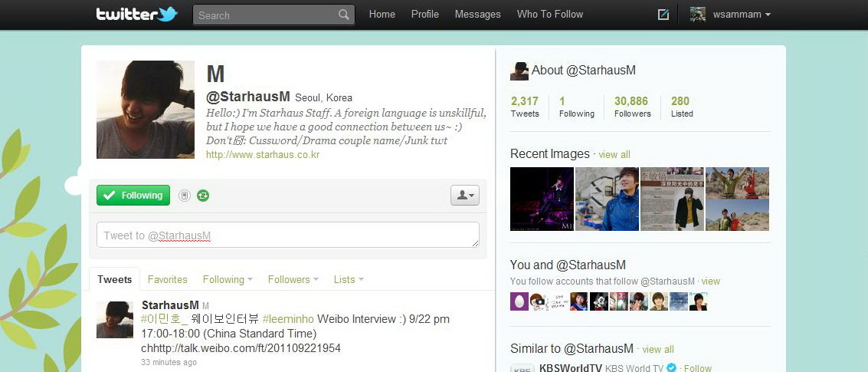Screen dimensions: 868x372
Task: Click the 1 Following count
Action: (576, 107)
